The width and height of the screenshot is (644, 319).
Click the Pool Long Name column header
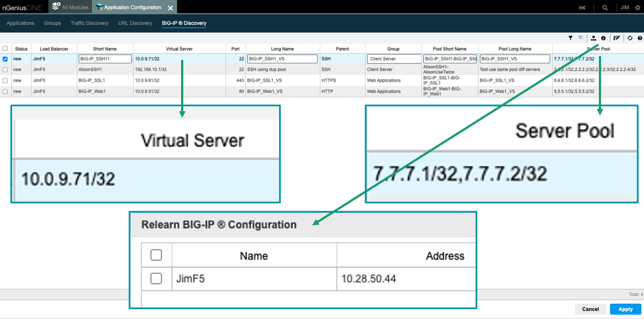(x=515, y=48)
